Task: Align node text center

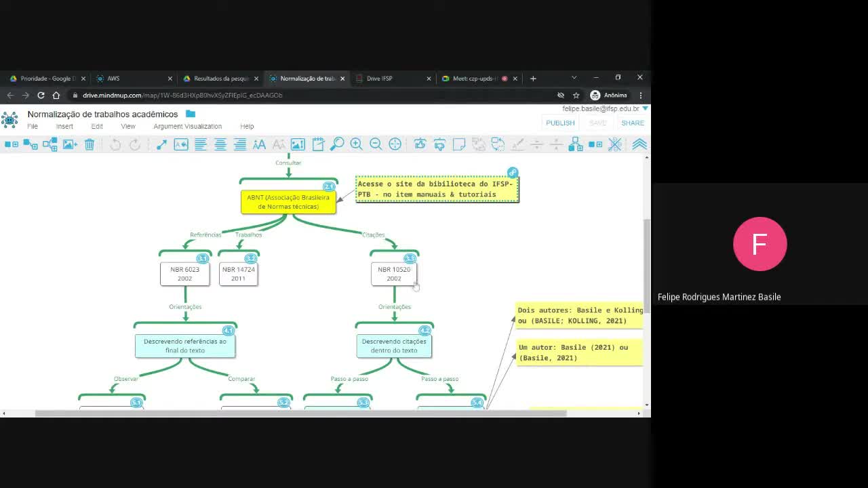Action: tap(220, 144)
